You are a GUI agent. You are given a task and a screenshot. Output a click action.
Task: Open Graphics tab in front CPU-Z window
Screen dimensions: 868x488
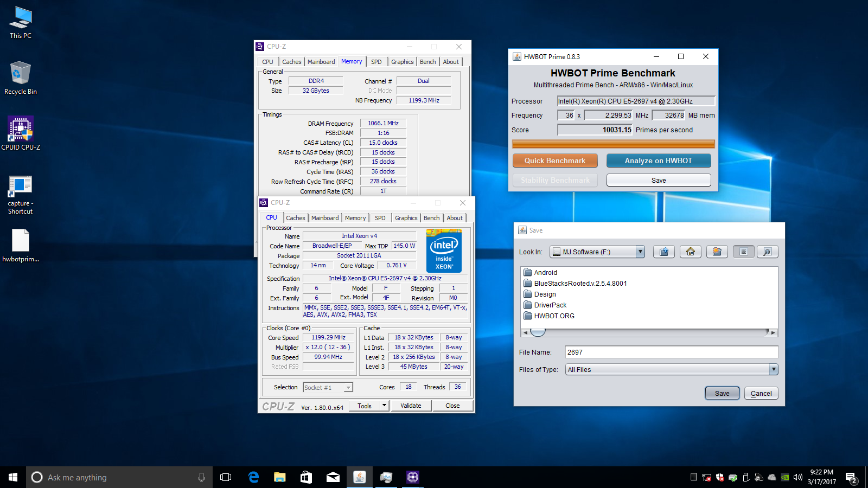(406, 218)
